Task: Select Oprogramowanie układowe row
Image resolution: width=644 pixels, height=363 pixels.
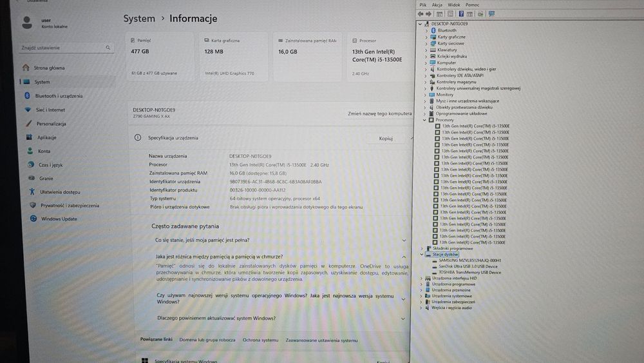Action: (461, 113)
